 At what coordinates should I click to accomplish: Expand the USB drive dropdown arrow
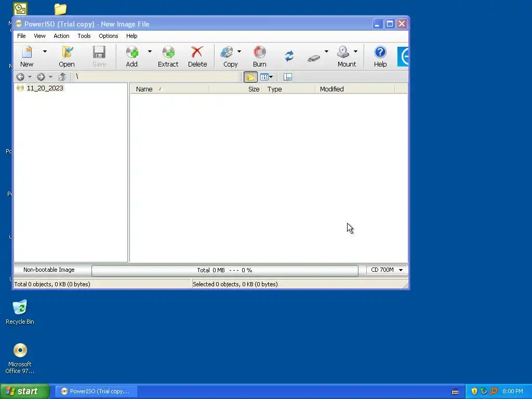coord(326,51)
